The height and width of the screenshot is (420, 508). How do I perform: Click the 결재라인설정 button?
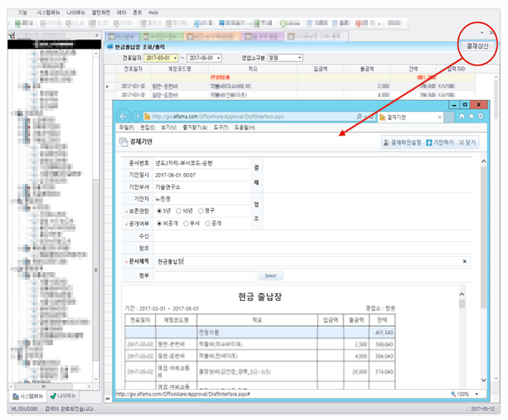(402, 142)
